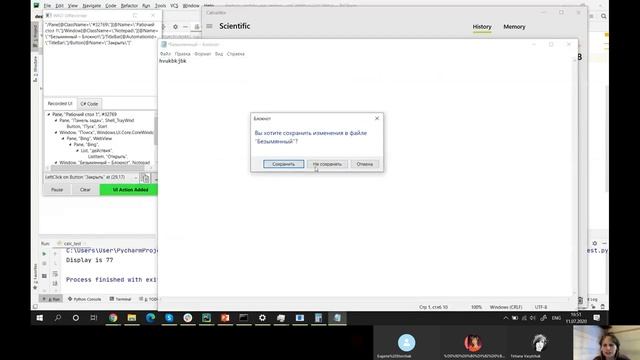Open PyCharm Code menu
The image size is (640, 360).
point(111,6)
